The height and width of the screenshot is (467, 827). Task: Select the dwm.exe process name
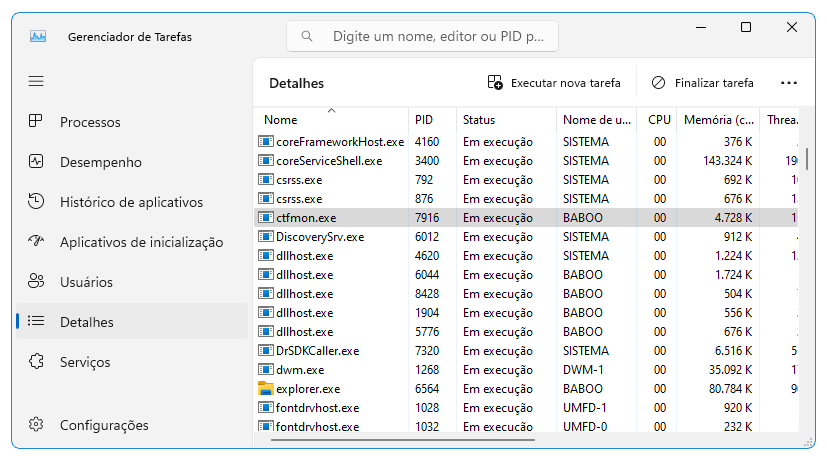(300, 370)
